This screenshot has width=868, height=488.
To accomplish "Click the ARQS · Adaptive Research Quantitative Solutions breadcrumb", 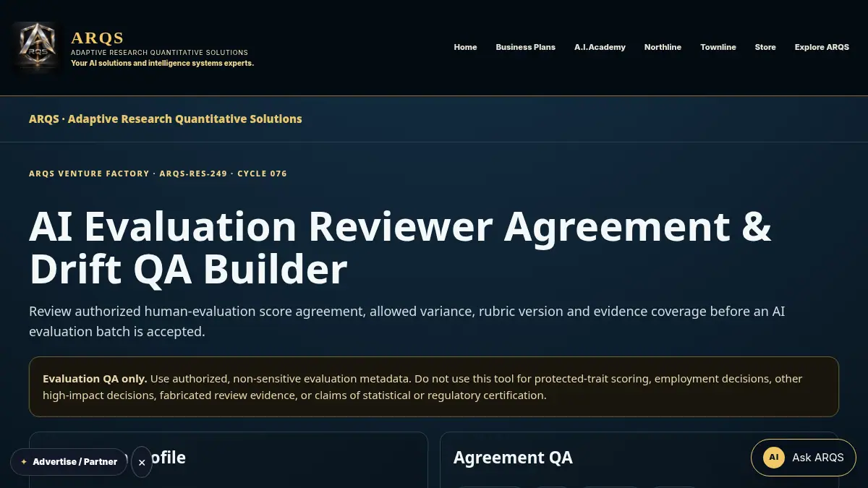I will click(166, 119).
